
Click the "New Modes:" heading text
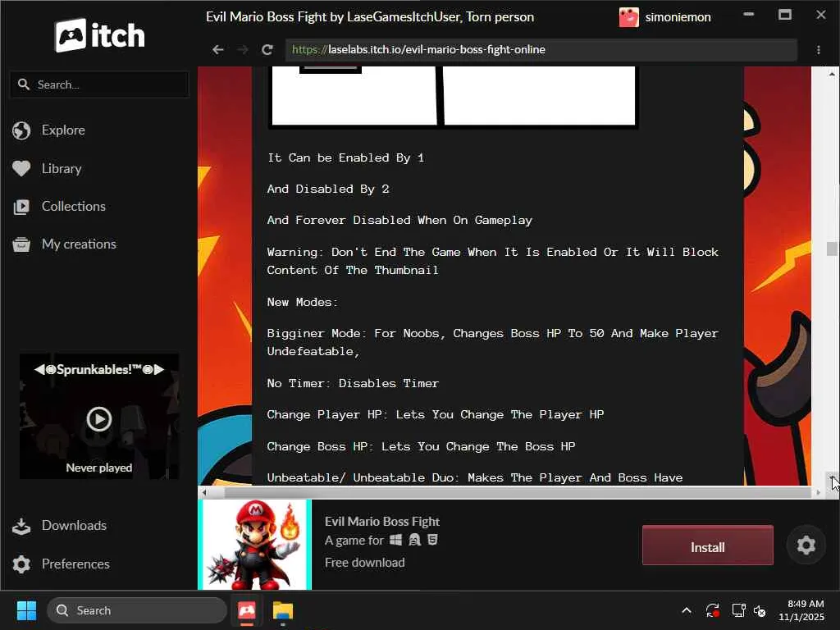pyautogui.click(x=303, y=302)
